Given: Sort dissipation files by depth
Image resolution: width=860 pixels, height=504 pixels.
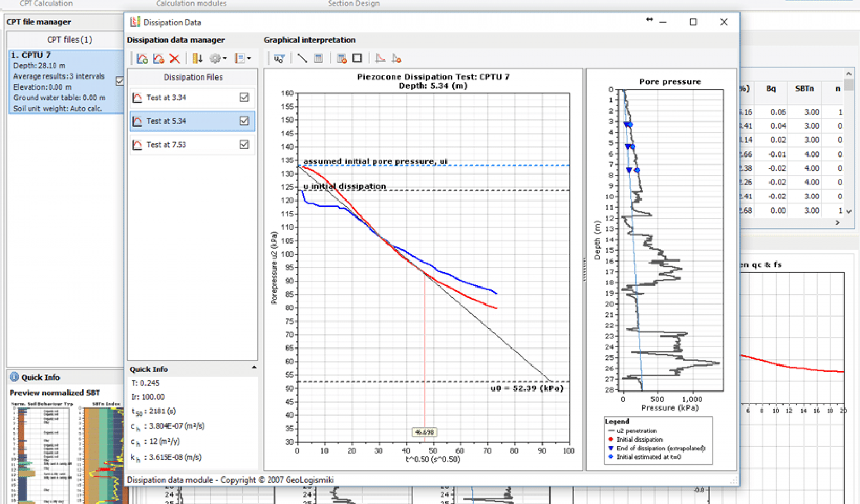Looking at the screenshot, I should (198, 58).
